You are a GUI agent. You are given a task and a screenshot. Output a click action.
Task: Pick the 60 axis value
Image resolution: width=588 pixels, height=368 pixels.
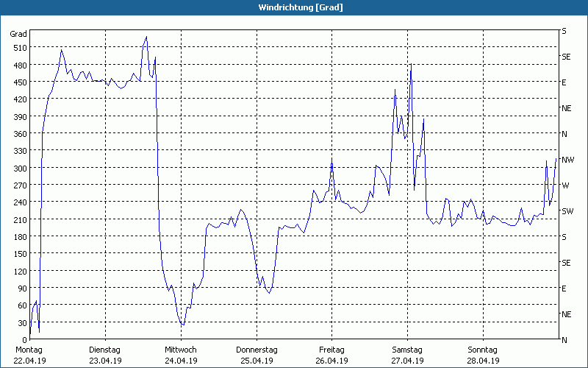[22, 305]
